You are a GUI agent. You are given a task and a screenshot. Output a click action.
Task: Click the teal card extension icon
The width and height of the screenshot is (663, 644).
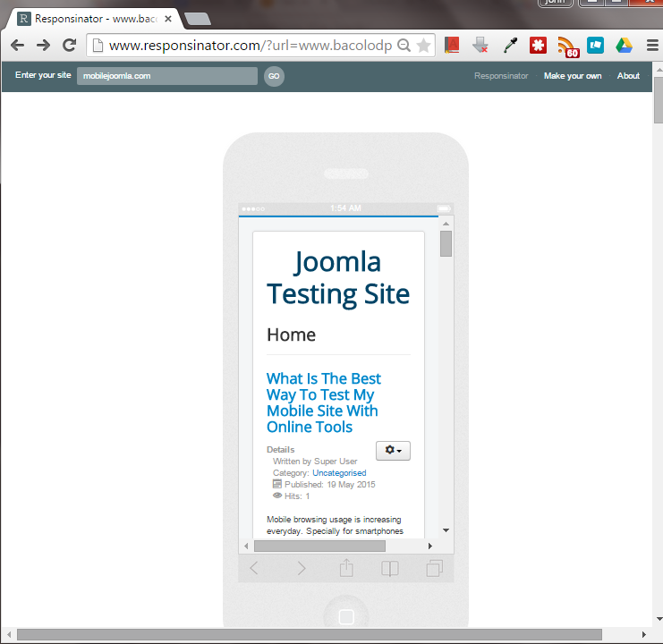595,46
